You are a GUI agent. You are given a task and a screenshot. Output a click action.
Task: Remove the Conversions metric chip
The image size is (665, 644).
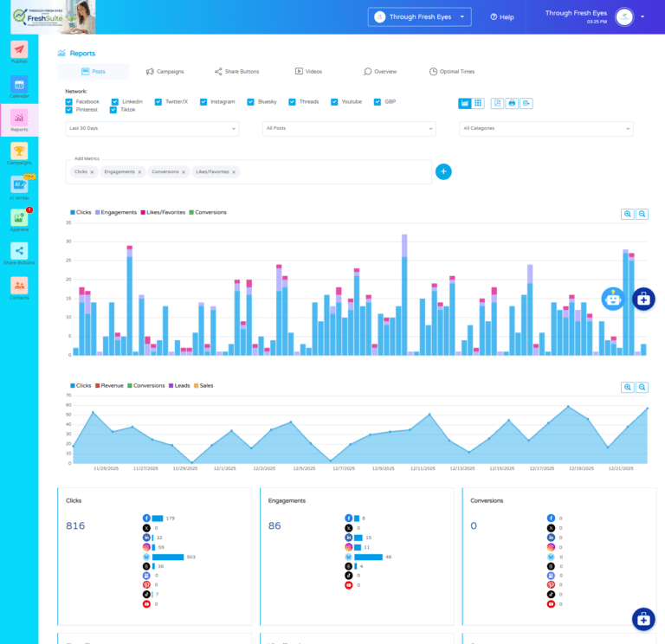184,172
